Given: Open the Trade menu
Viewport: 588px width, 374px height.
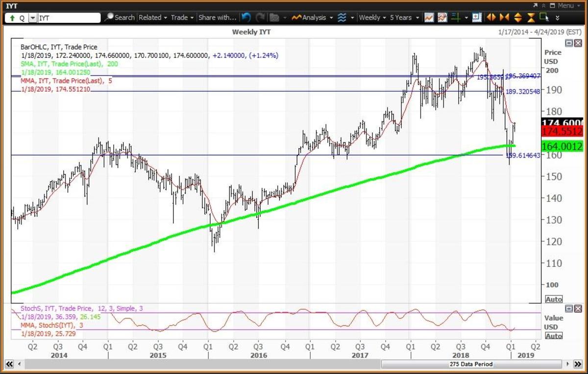Looking at the screenshot, I should [x=182, y=18].
